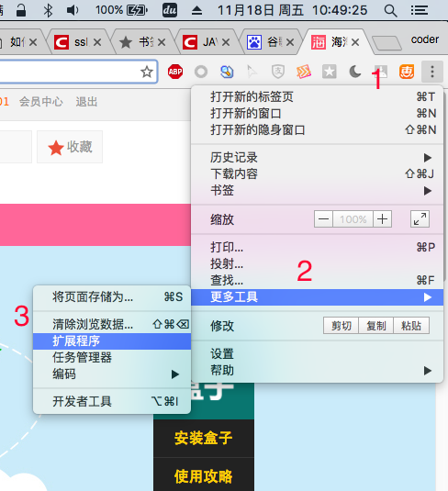The width and height of the screenshot is (448, 491).
Task: Select 将页面存储为... in submenu
Action: point(112,296)
